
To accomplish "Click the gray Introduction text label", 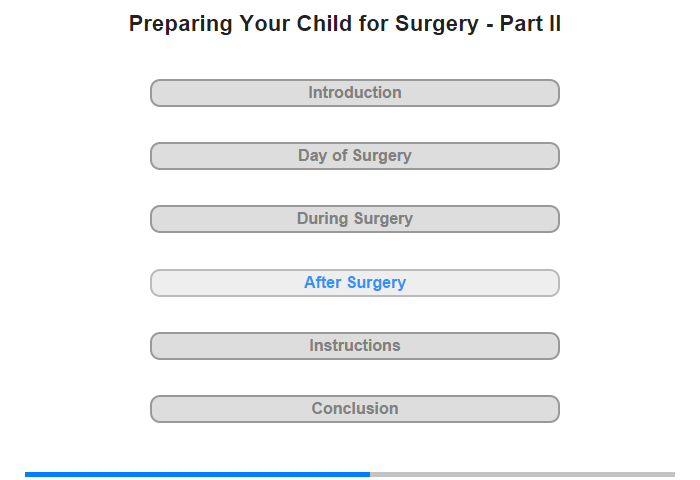I will (x=355, y=92).
